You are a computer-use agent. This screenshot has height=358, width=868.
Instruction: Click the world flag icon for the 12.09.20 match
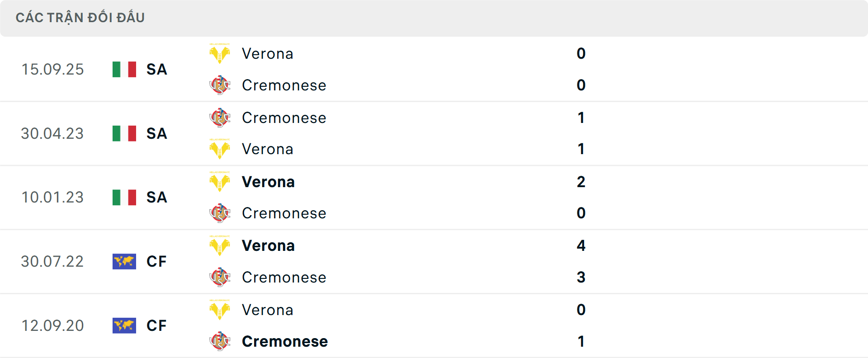pos(124,325)
